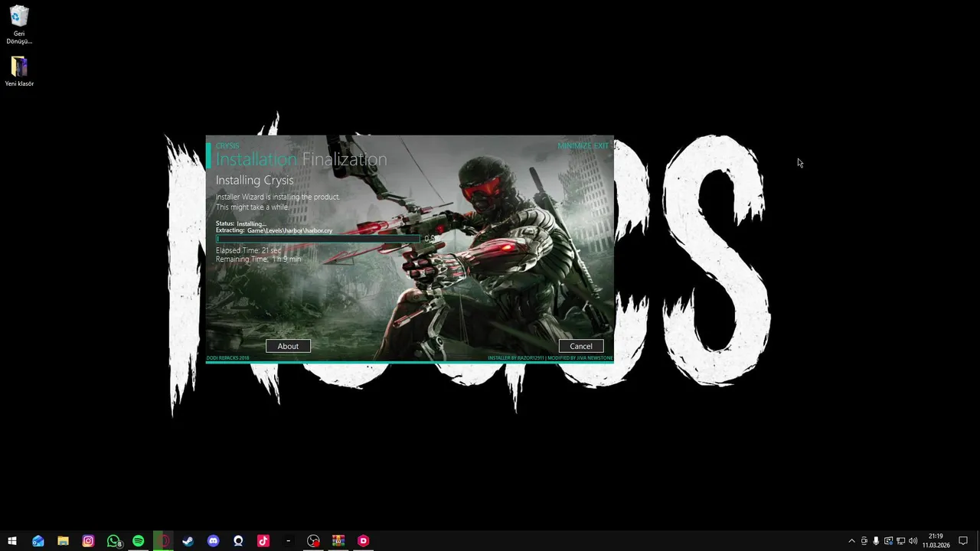Open the white ring icon app in taskbar

click(238, 541)
